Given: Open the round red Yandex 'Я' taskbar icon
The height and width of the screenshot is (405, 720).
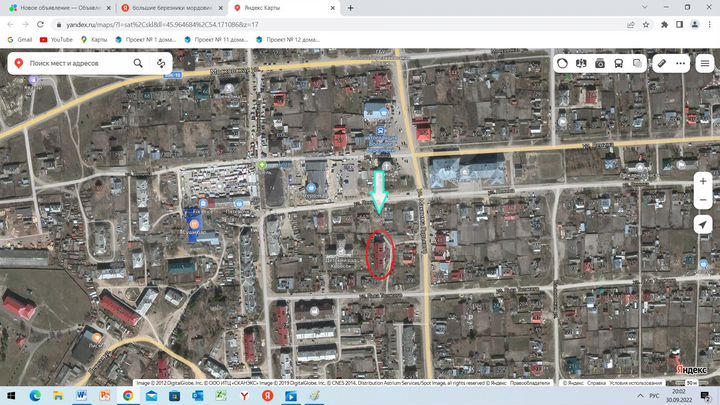Looking at the screenshot, I should pyautogui.click(x=268, y=396).
